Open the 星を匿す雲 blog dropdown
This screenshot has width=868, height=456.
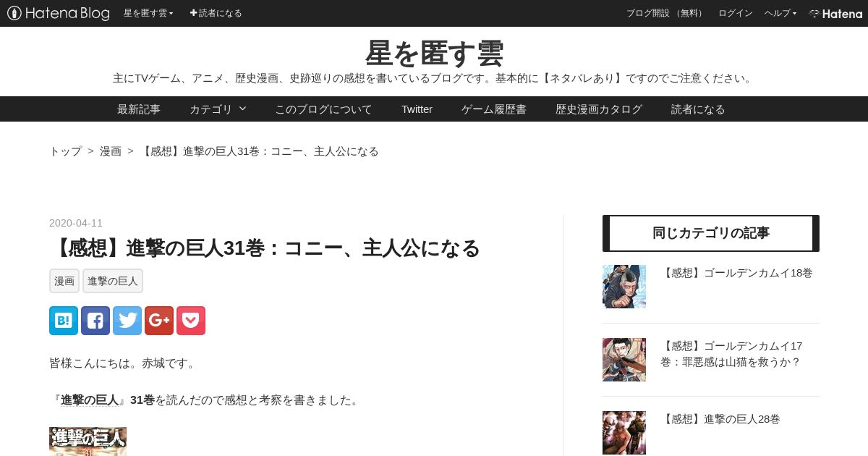pyautogui.click(x=148, y=13)
